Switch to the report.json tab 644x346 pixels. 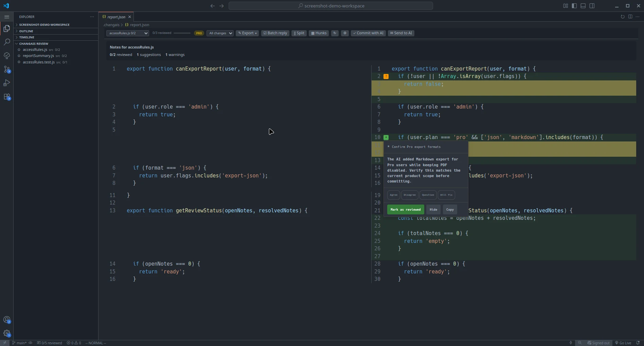(x=116, y=17)
